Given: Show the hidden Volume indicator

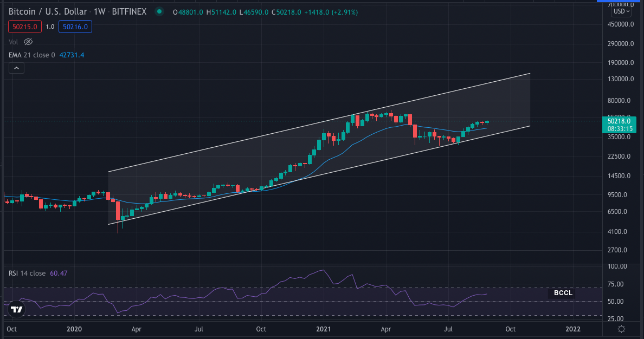Looking at the screenshot, I should point(29,42).
